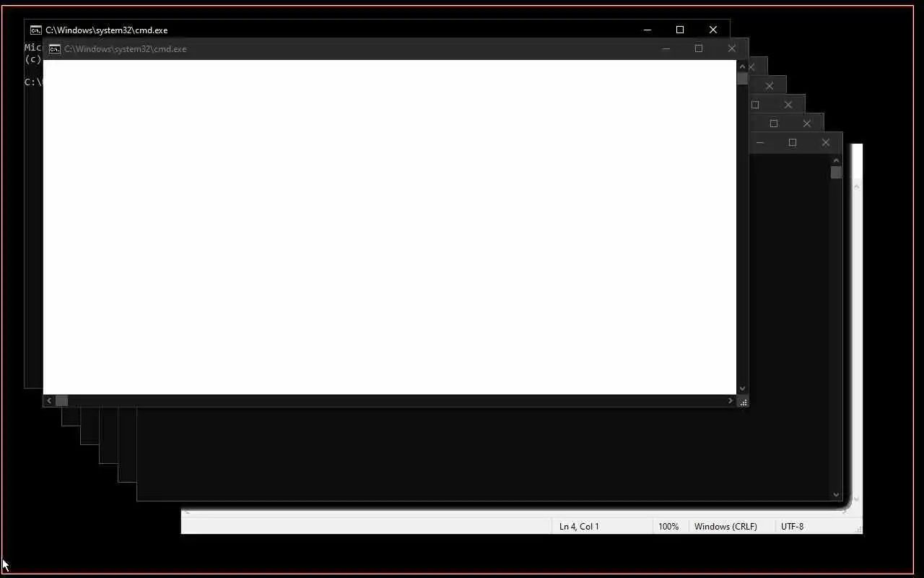Click scroll up arrow of cmd window covering Notepad
The image size is (924, 578).
[x=836, y=160]
